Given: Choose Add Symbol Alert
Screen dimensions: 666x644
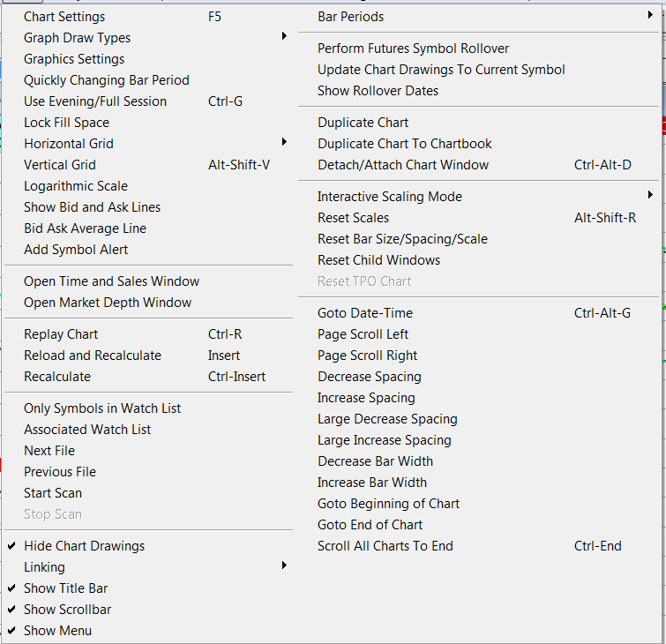Looking at the screenshot, I should coord(148,250).
